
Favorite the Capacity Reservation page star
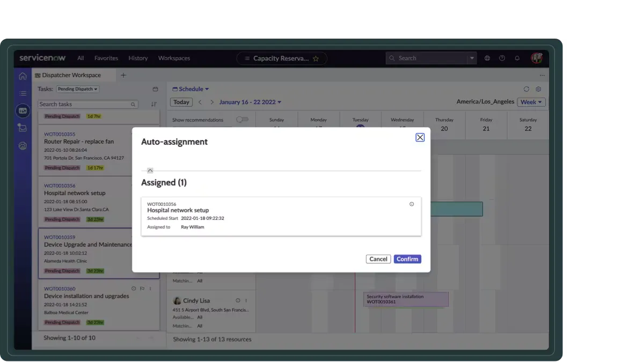click(x=316, y=58)
